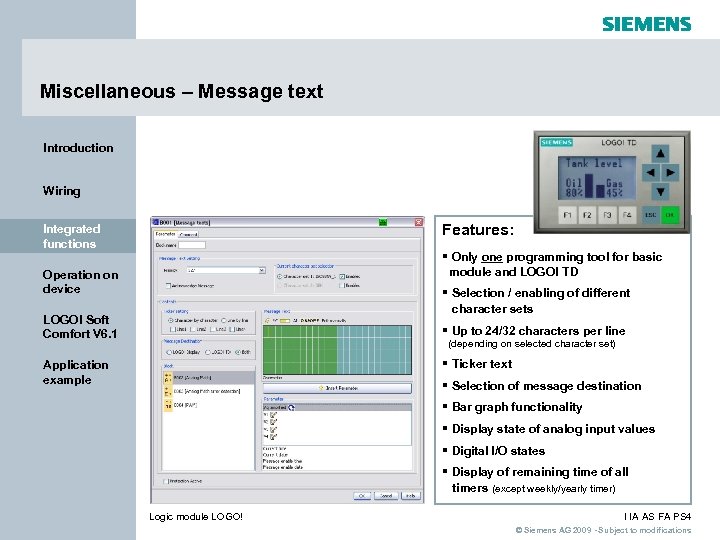720x540 pixels.
Task: Click the F4 key on LOGO! TD
Action: coord(627,215)
